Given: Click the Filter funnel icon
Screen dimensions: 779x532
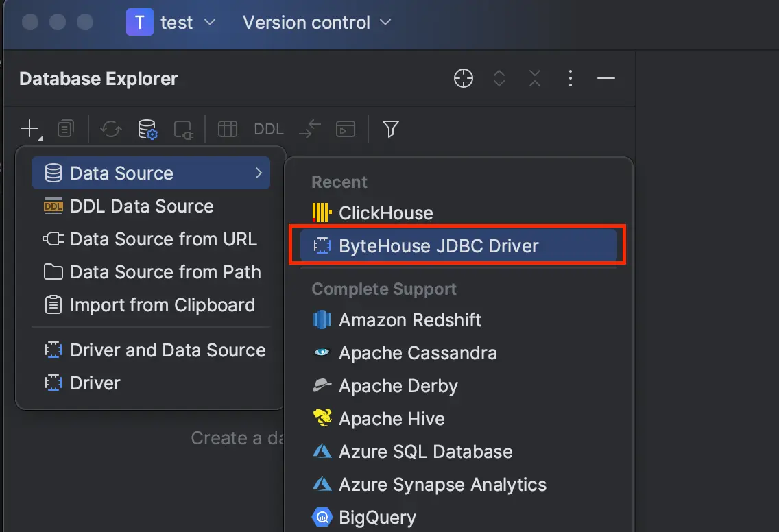Looking at the screenshot, I should click(390, 129).
